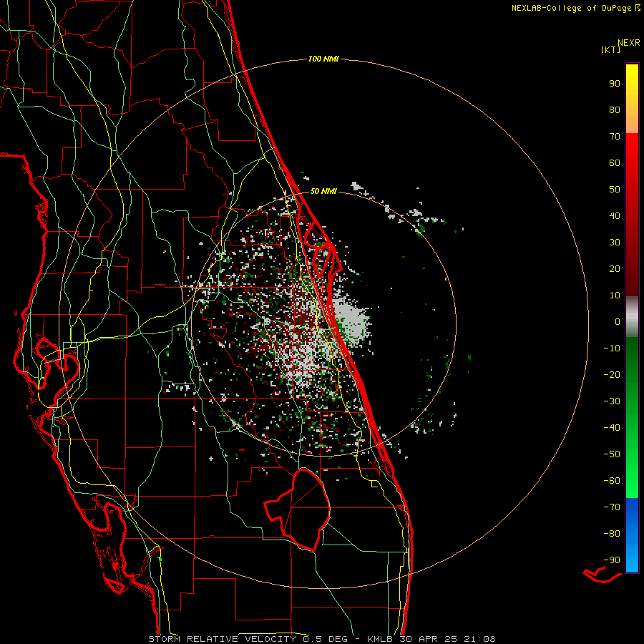The width and height of the screenshot is (644, 644).
Task: Click the -60 value on the velocity scale
Action: (612, 481)
